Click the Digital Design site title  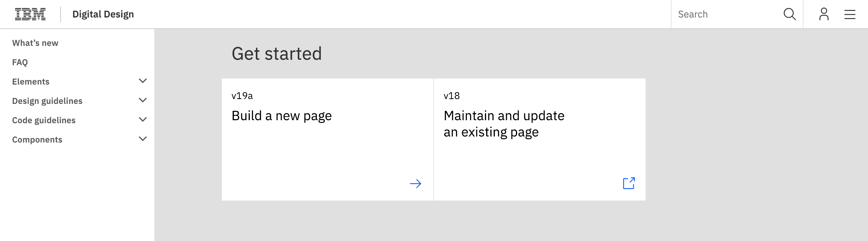pos(103,14)
